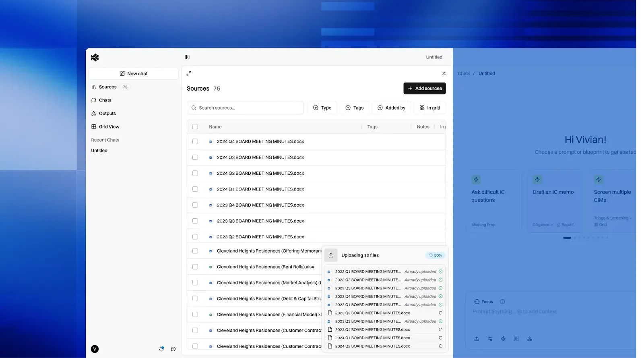This screenshot has height=358, width=644.
Task: Close the Sources panel
Action: (x=444, y=73)
